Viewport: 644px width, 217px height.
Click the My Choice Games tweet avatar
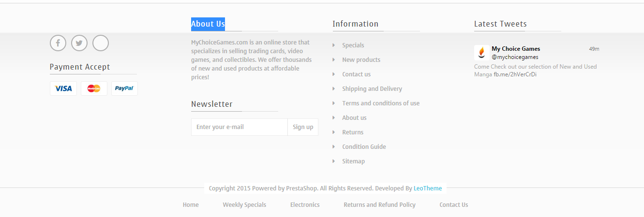pyautogui.click(x=481, y=52)
